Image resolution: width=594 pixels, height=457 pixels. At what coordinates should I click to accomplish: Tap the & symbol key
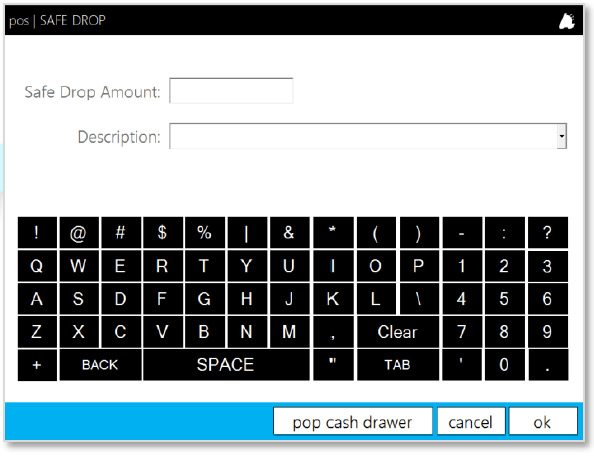[289, 233]
